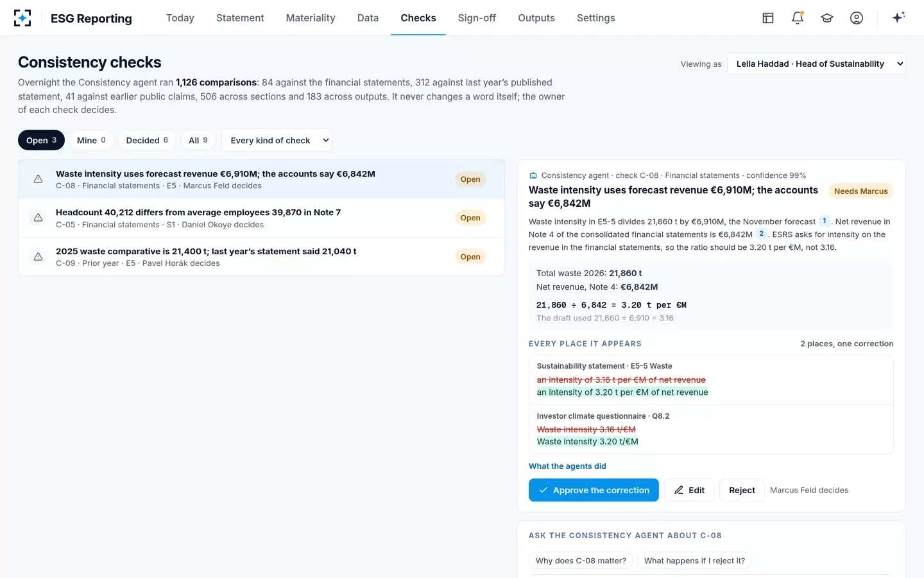Filter checks to Decided
924x578 pixels.
pyautogui.click(x=147, y=140)
